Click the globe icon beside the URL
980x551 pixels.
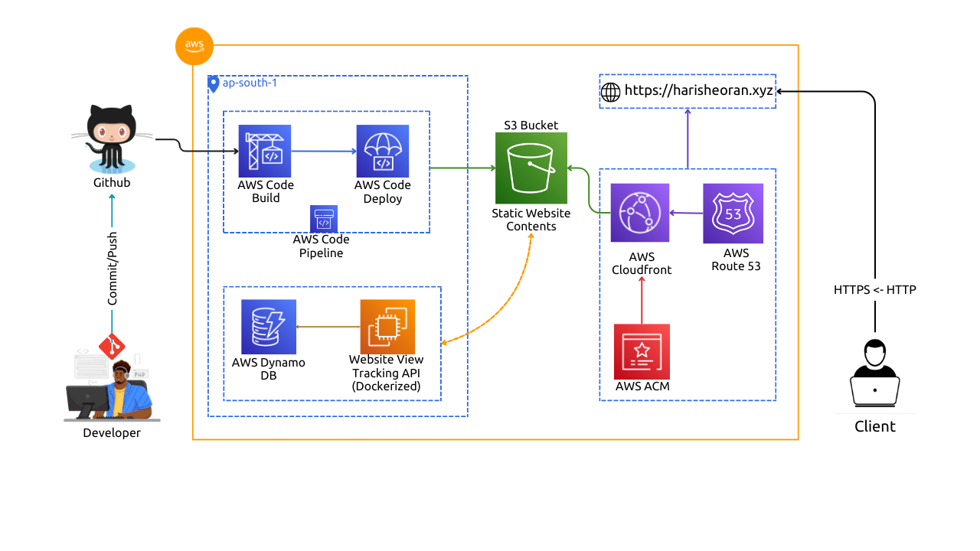pos(610,91)
